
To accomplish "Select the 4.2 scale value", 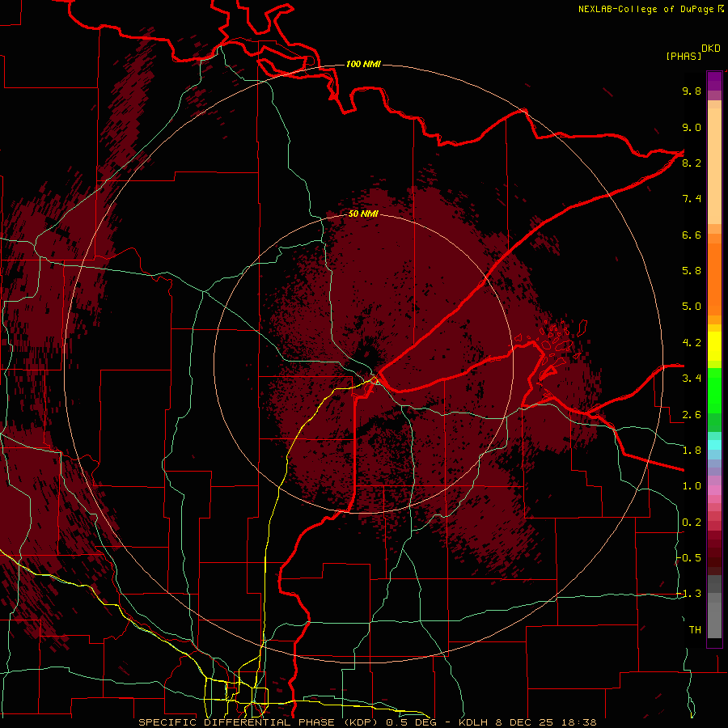I will pos(692,343).
